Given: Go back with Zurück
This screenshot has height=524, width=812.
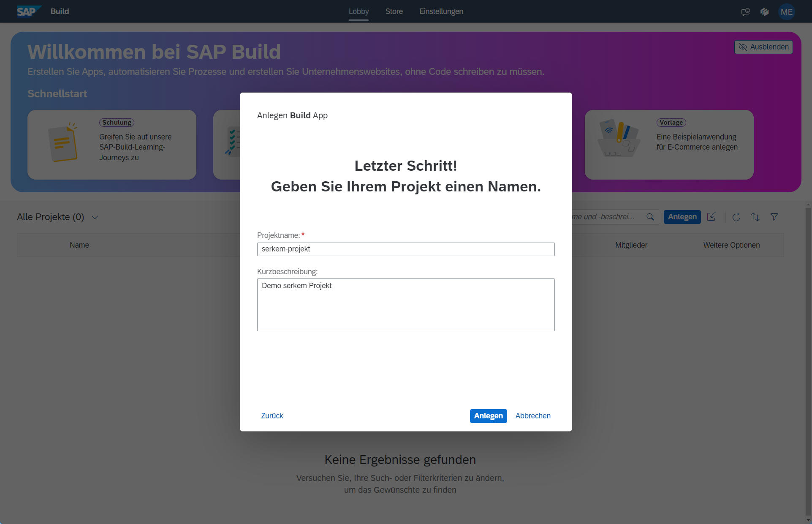Looking at the screenshot, I should [x=272, y=416].
